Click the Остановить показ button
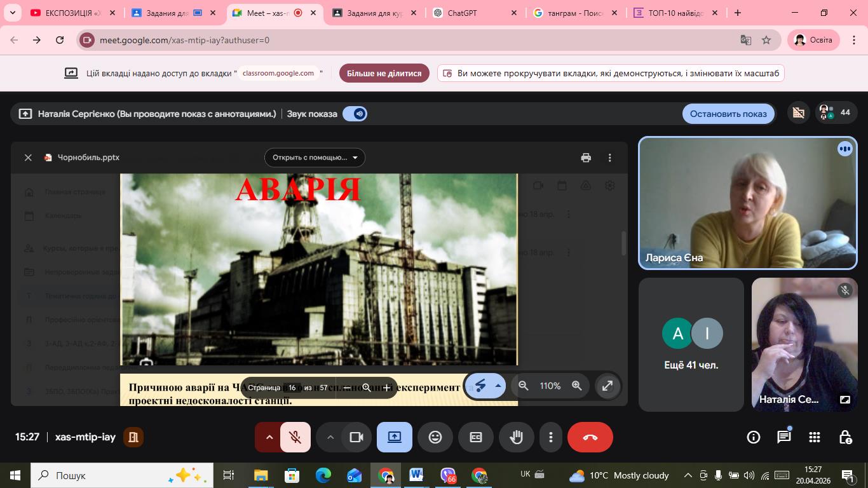The width and height of the screenshot is (868, 488). [728, 114]
